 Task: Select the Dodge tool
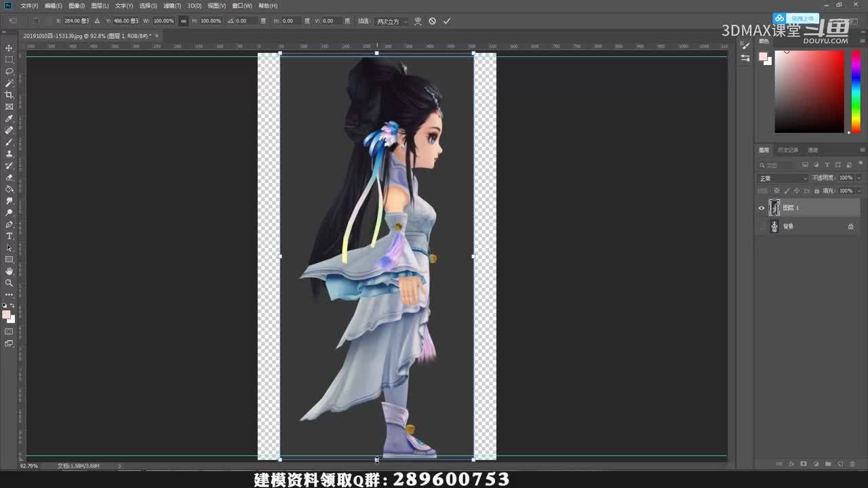click(9, 212)
